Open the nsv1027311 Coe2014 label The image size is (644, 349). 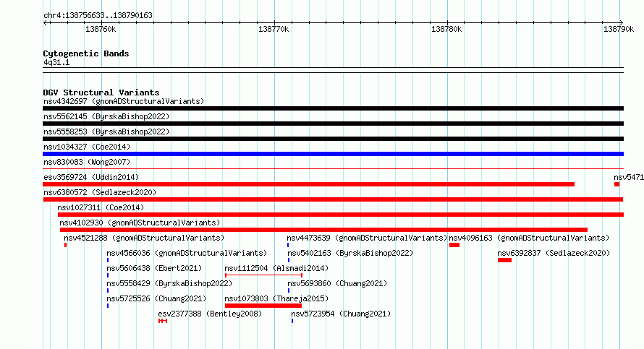pyautogui.click(x=101, y=207)
